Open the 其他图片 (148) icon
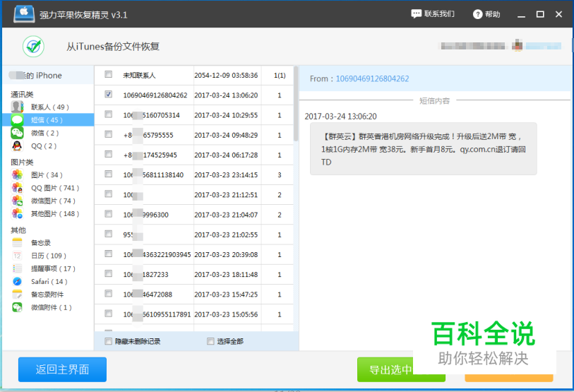The image size is (574, 392). 17,213
